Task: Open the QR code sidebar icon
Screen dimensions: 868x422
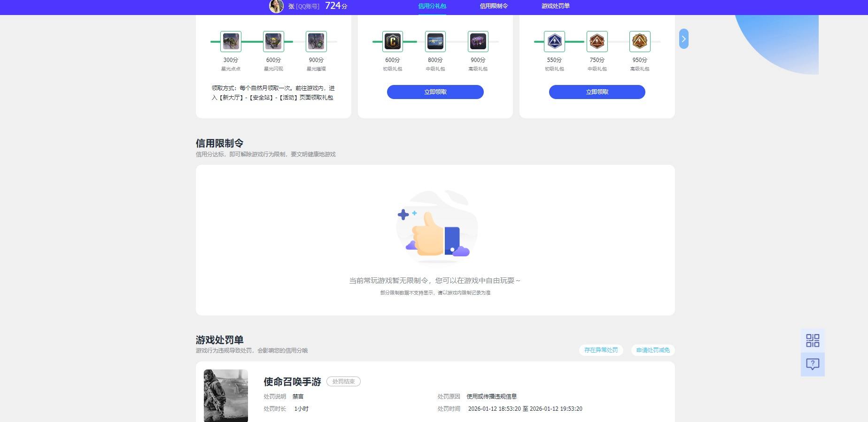Action: click(813, 340)
